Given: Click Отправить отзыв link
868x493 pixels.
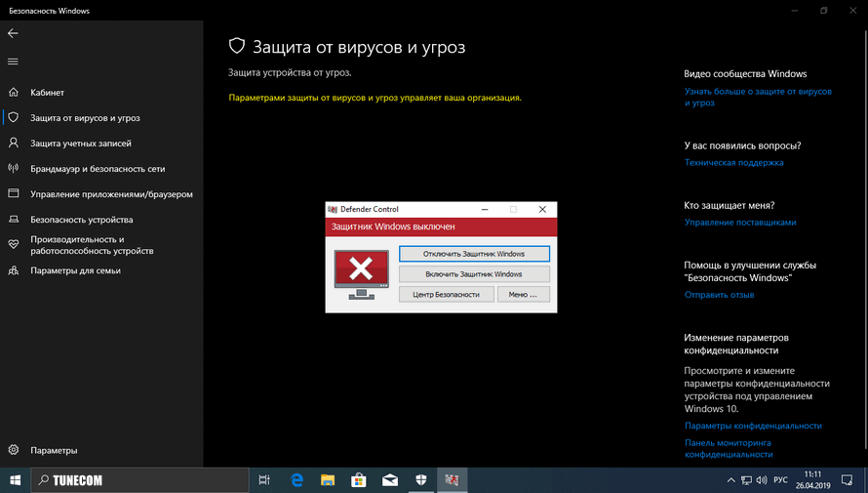Looking at the screenshot, I should tap(719, 295).
